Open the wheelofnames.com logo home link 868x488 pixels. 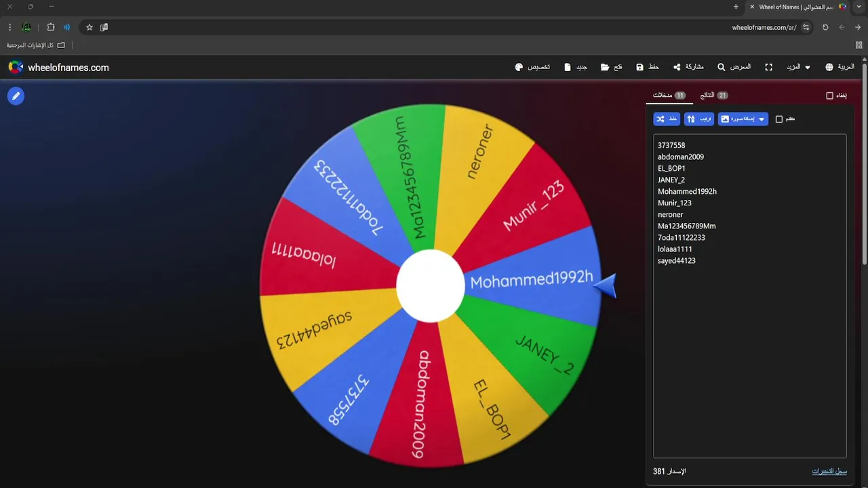pos(58,68)
